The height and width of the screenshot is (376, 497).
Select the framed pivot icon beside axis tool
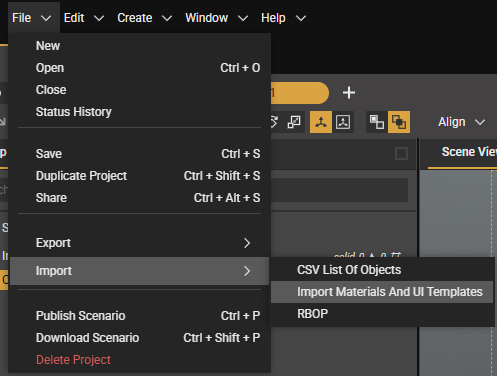click(x=343, y=122)
